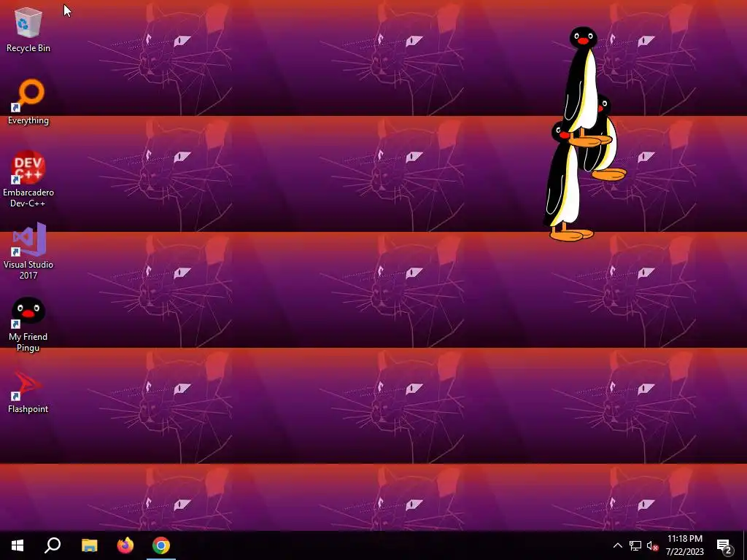This screenshot has width=747, height=560.
Task: Open taskbar search magnifier
Action: 53,545
